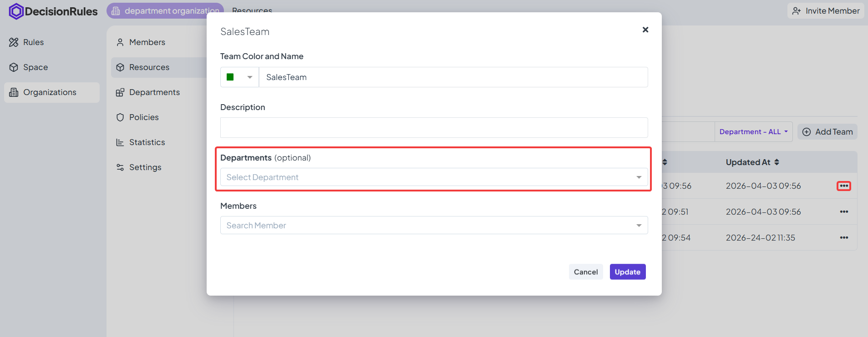Open the Rules section
The width and height of the screenshot is (868, 337).
pos(33,42)
